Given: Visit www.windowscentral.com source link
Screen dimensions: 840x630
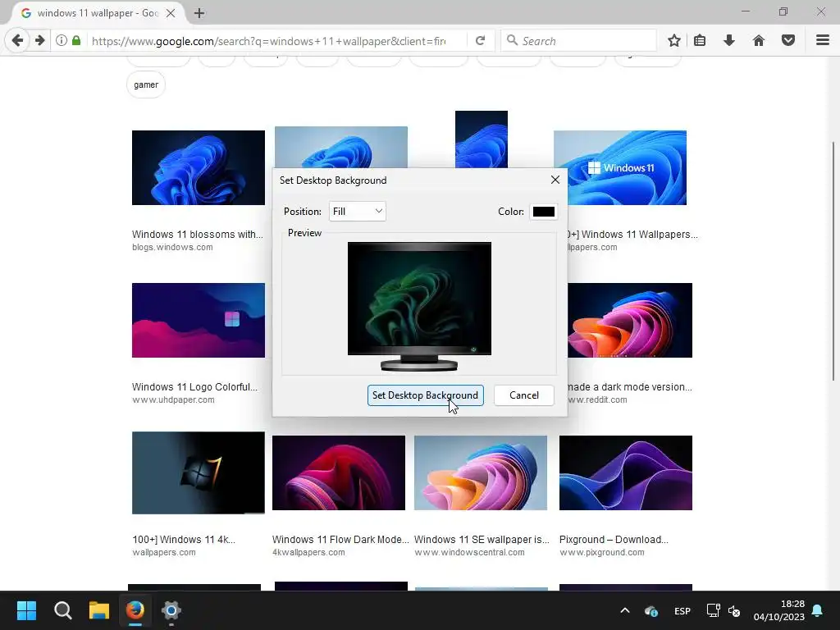Looking at the screenshot, I should pyautogui.click(x=469, y=552).
